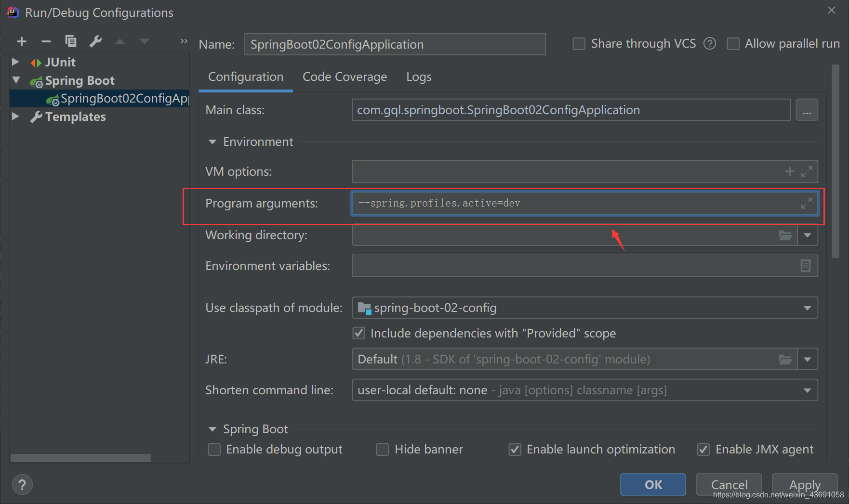Expand the JUnit tree node
The width and height of the screenshot is (849, 504).
tap(15, 62)
